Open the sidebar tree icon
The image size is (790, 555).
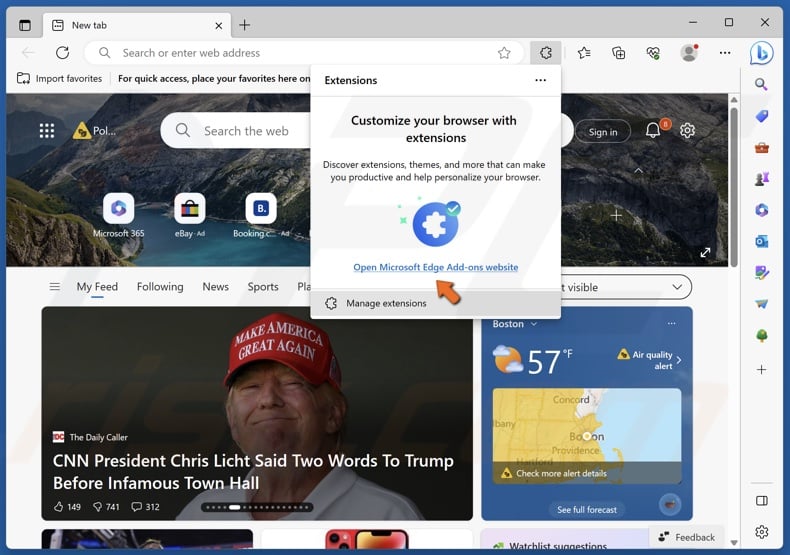761,335
